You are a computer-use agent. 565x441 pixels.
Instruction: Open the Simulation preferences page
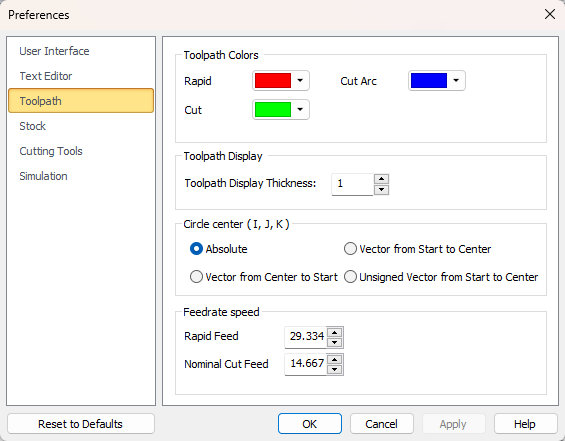[x=81, y=176]
